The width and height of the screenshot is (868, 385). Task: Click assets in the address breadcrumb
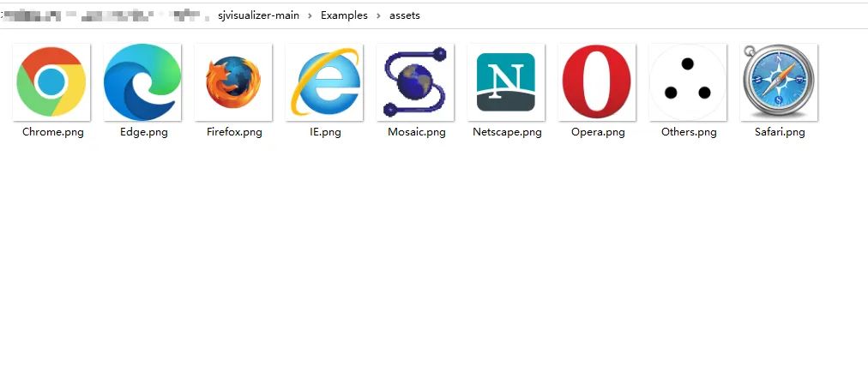(405, 15)
